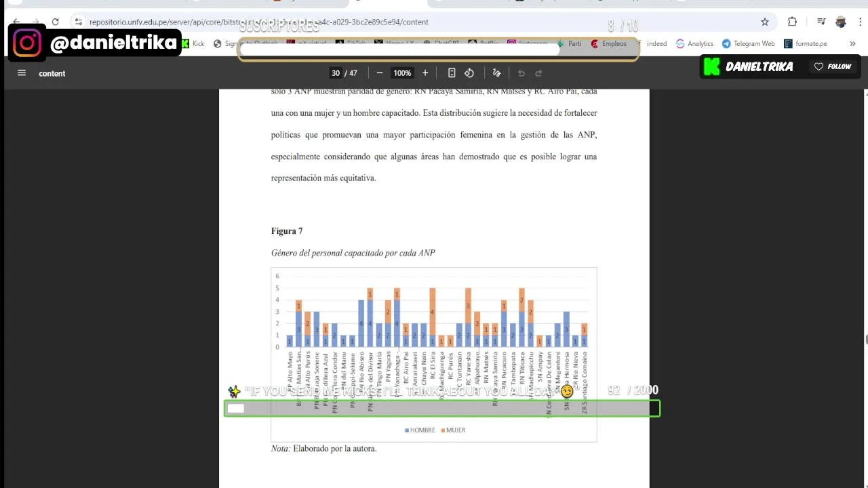The image size is (868, 488).
Task: Open the Analytics bookmark
Action: coord(695,43)
